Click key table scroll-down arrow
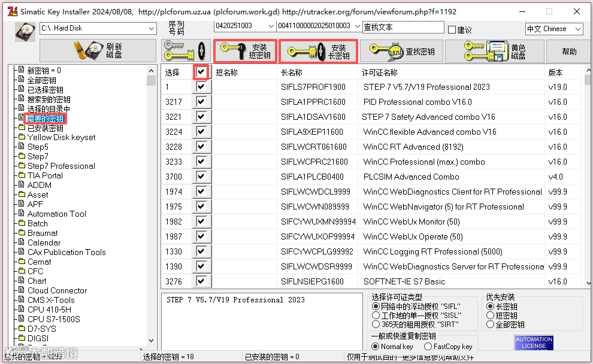This screenshot has width=593, height=364. click(588, 283)
